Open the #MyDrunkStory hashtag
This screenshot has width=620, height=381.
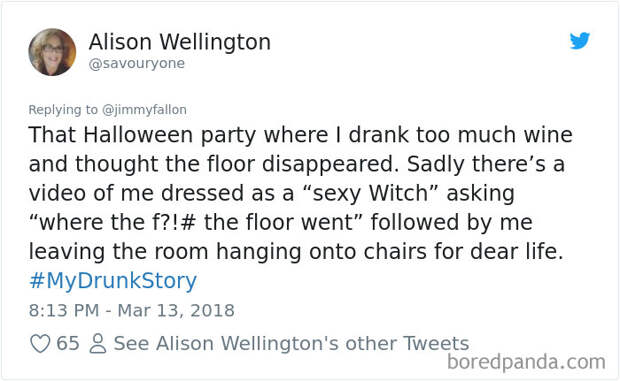(x=113, y=281)
